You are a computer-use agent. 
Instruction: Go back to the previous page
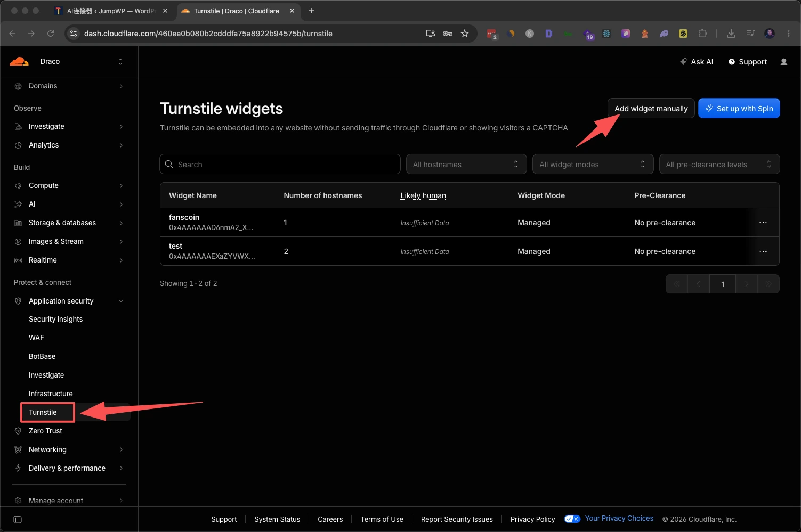(x=12, y=34)
